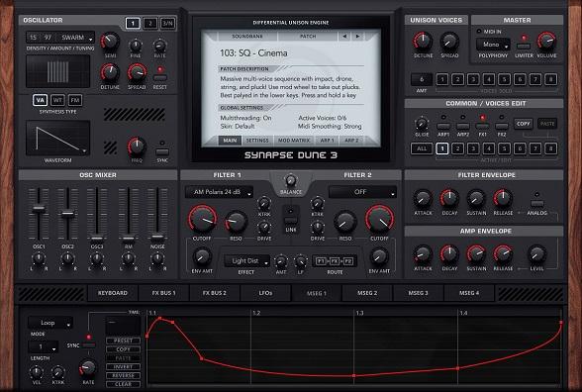582x392 pixels.
Task: Toggle the oscillator RESET switch
Action: [x=160, y=78]
